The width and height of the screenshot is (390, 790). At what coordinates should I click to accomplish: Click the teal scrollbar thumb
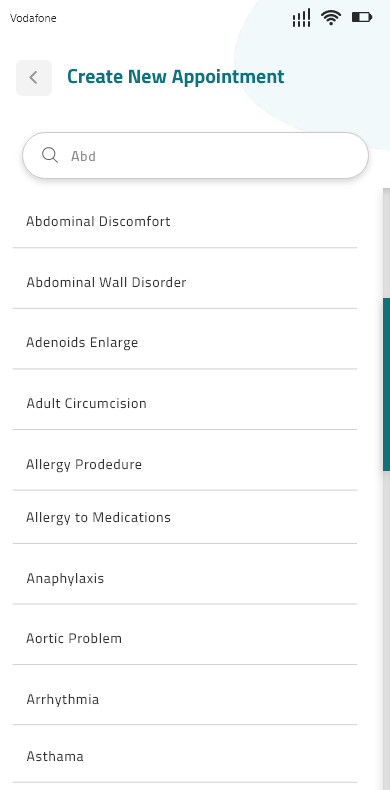coord(386,384)
